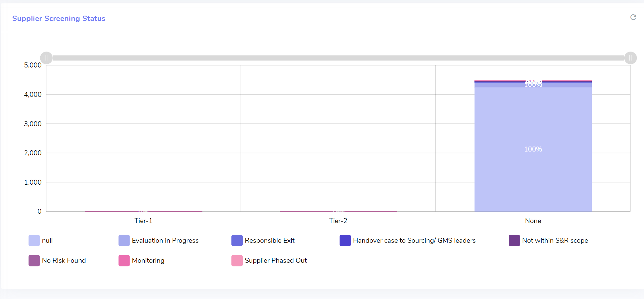Hide the Monitoring series swatch
This screenshot has width=644, height=299.
tap(124, 261)
